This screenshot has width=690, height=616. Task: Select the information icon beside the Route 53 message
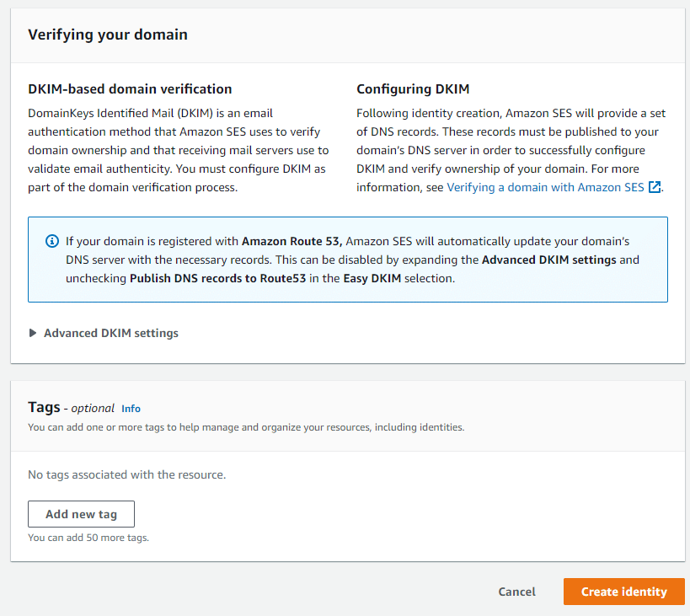(51, 241)
